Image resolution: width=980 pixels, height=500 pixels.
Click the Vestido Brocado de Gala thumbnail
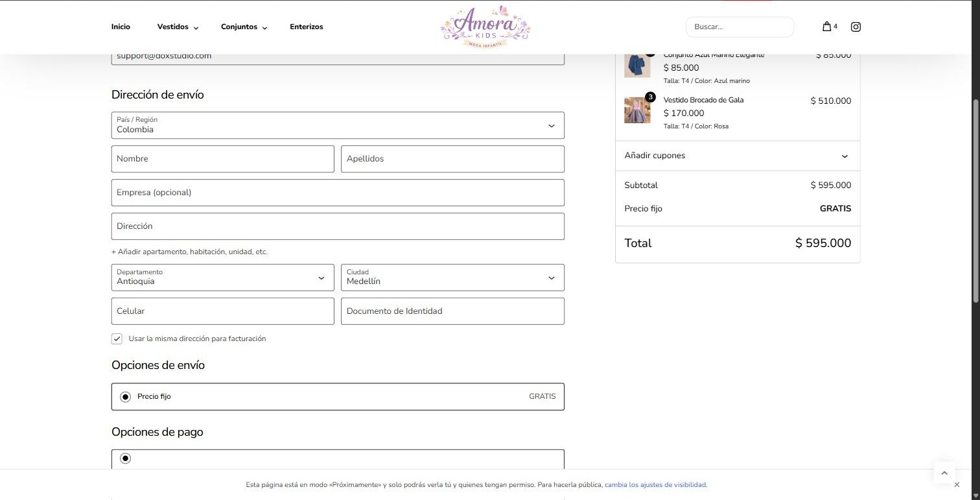[x=637, y=110]
